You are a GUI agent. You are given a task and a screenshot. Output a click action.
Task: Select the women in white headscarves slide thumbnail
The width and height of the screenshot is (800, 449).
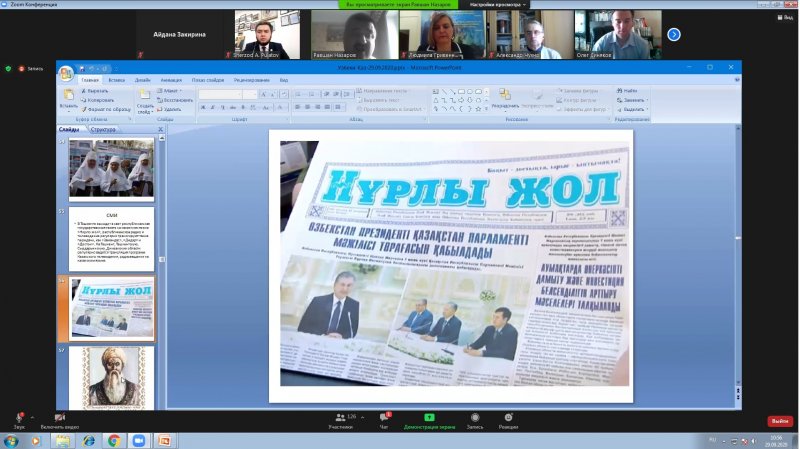(111, 169)
